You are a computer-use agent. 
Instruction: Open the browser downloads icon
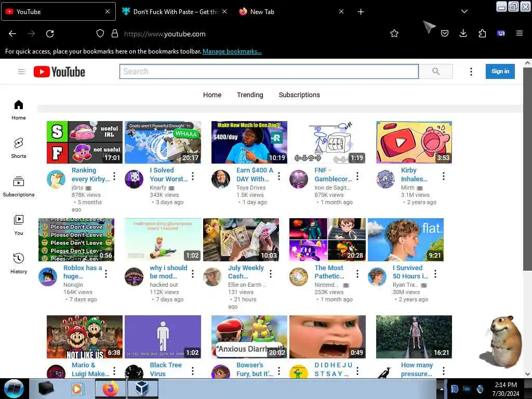pos(463,34)
